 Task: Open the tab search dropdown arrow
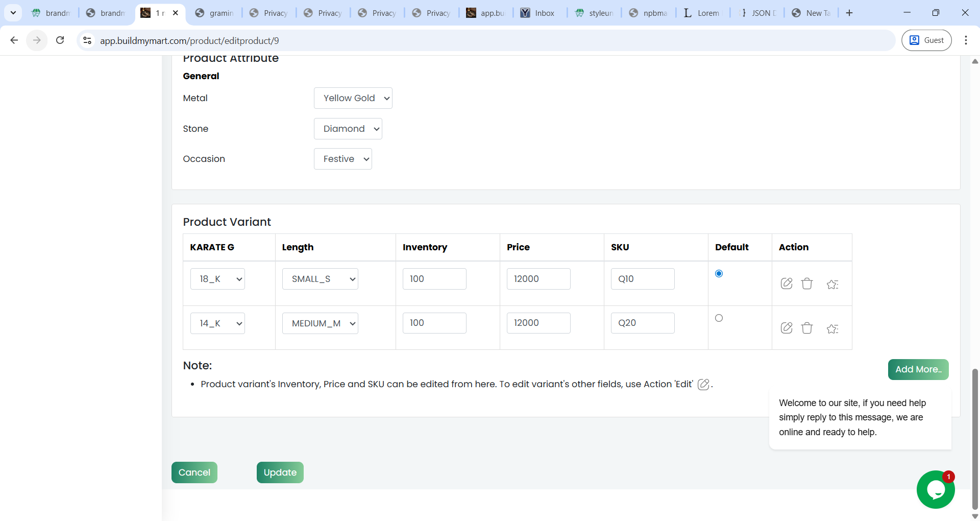tap(13, 13)
